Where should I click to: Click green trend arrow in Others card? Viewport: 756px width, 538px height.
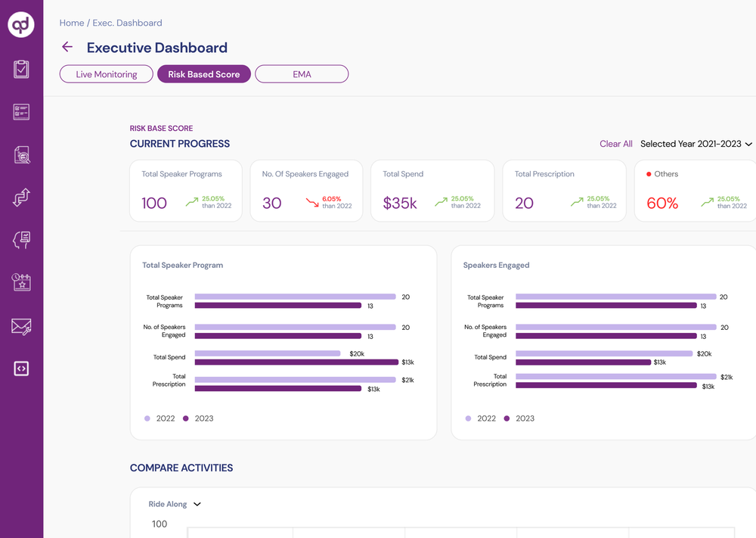click(708, 202)
